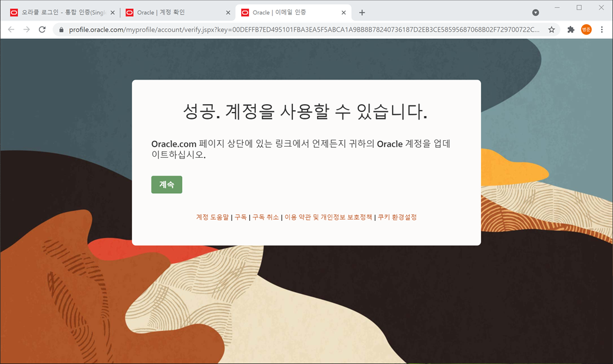Open the Chrome three-dot menu
Viewport: 613px width, 364px height.
tap(602, 29)
